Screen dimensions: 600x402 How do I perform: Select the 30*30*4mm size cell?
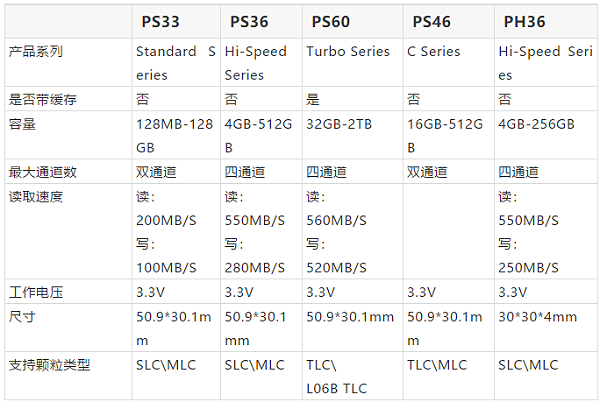pos(537,317)
